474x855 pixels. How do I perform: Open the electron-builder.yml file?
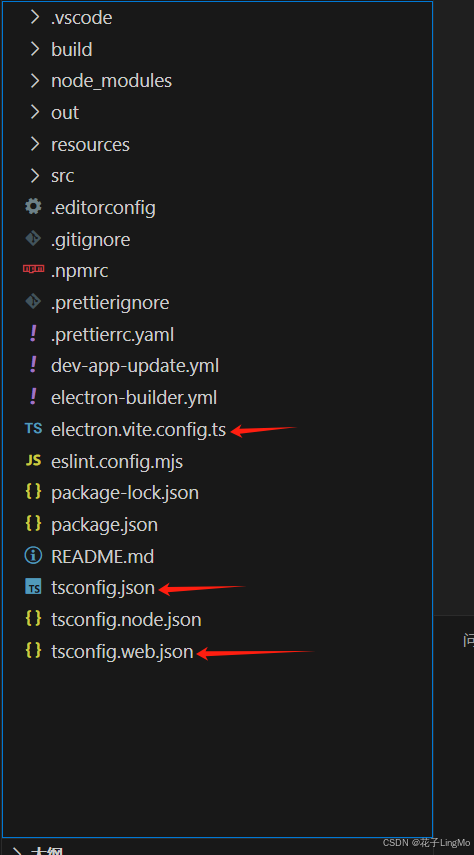(134, 398)
